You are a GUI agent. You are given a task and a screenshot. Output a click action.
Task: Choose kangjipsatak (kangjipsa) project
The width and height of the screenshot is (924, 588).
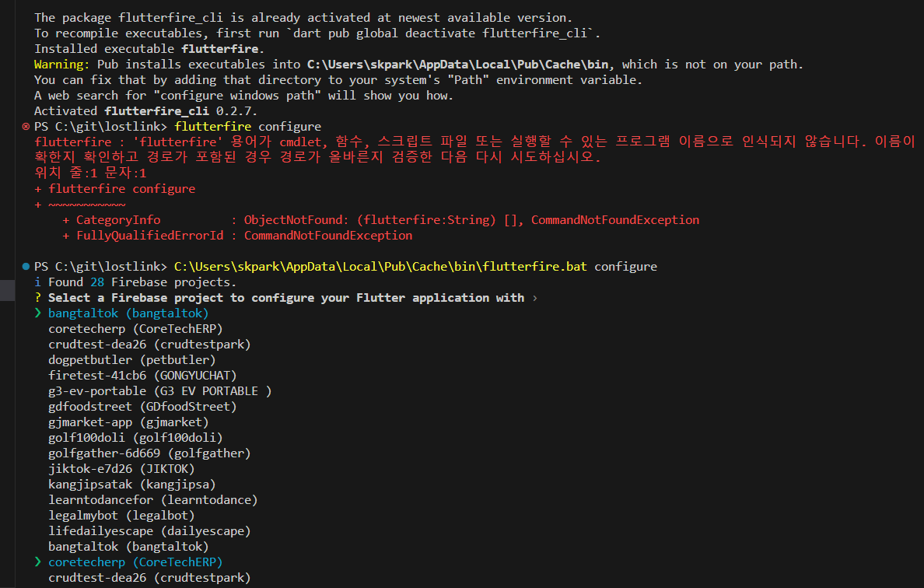[x=132, y=485]
